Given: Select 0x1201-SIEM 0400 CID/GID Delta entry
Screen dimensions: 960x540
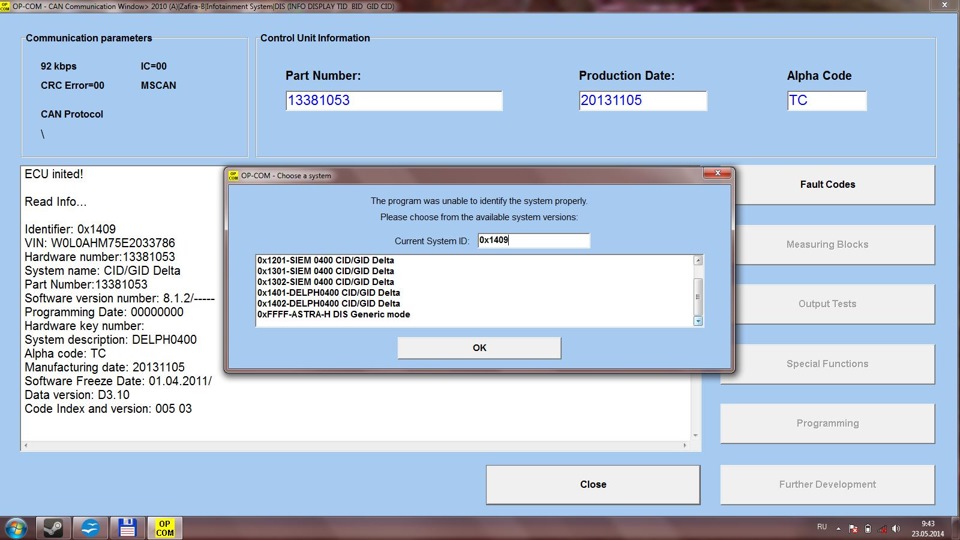Looking at the screenshot, I should point(325,260).
